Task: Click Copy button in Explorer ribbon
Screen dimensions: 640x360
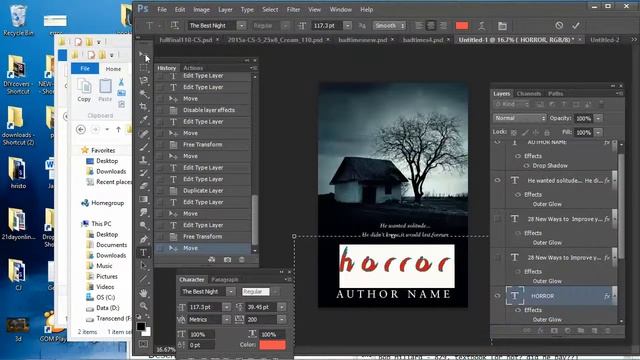Action: point(84,90)
